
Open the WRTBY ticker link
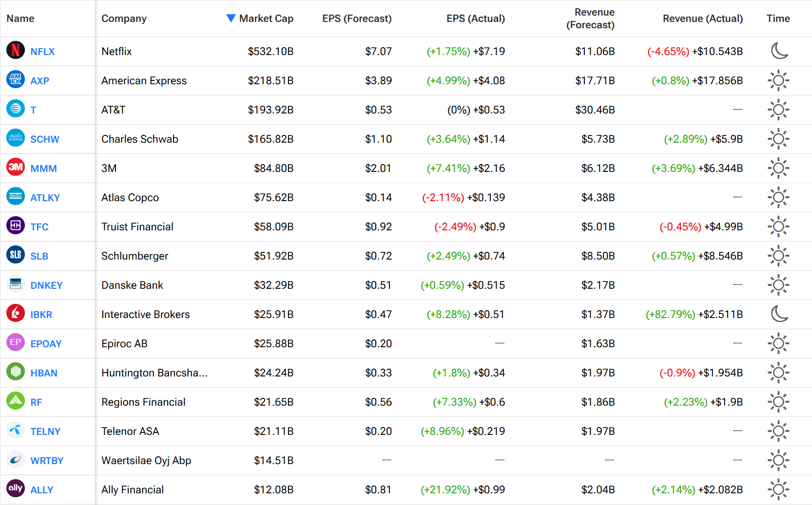tap(47, 461)
